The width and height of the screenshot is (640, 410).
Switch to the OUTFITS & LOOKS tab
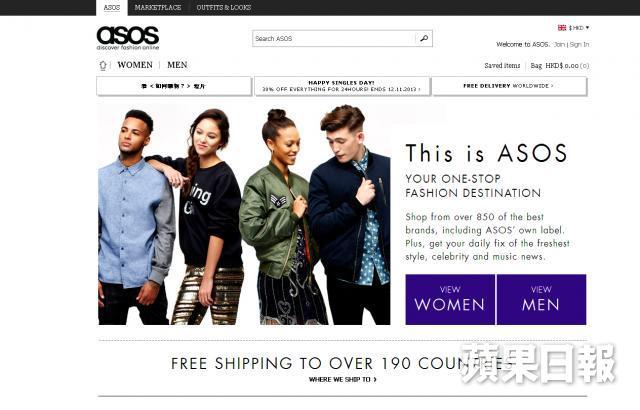224,7
